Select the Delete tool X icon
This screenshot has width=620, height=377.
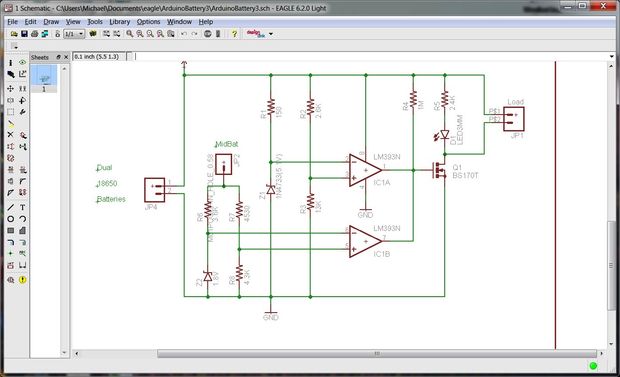[11, 135]
